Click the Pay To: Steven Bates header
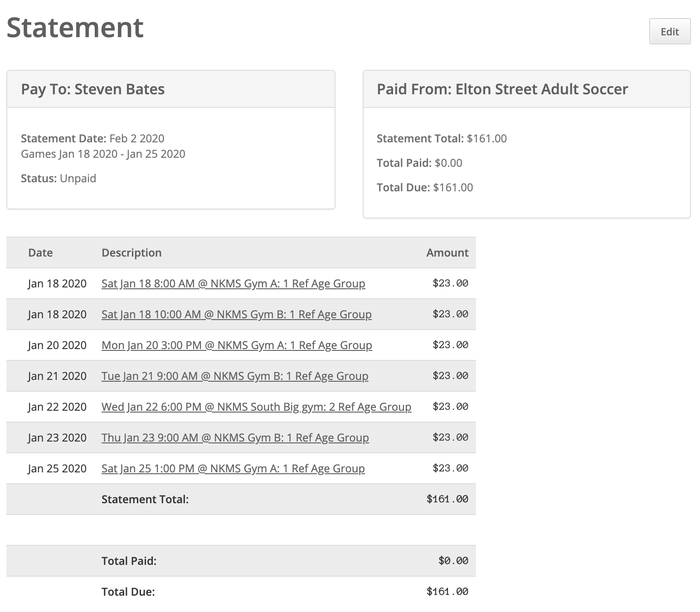 (x=93, y=89)
